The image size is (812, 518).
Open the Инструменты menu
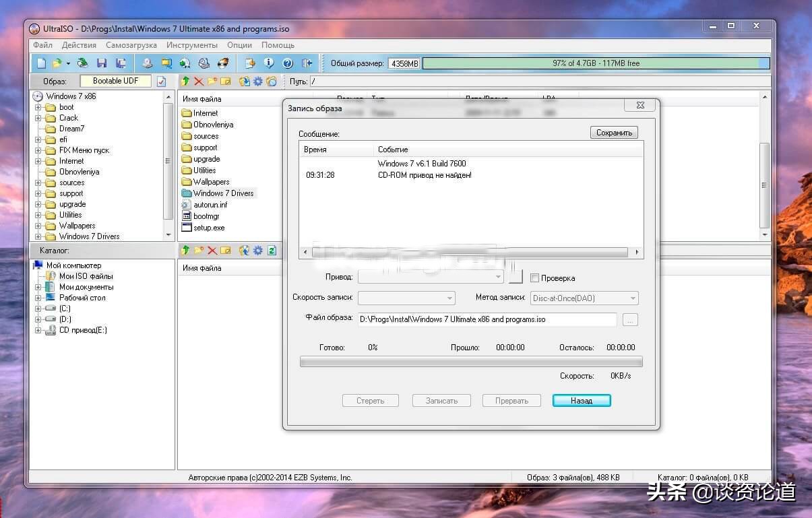tap(192, 45)
